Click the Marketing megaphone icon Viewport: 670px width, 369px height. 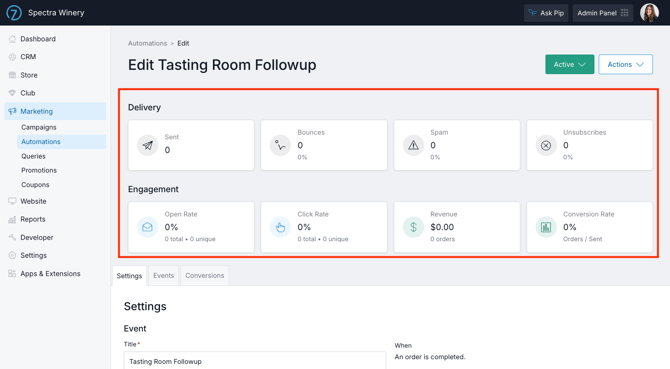pyautogui.click(x=12, y=111)
